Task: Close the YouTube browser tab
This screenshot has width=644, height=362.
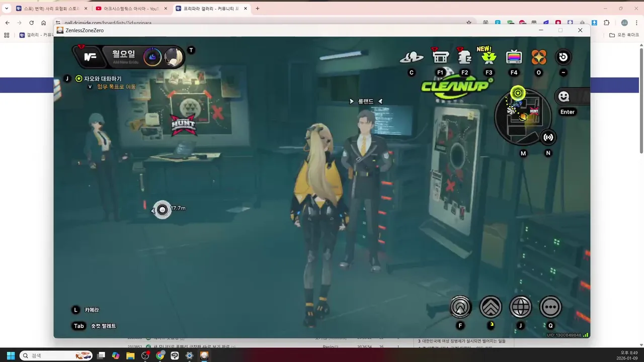Action: 166,9
